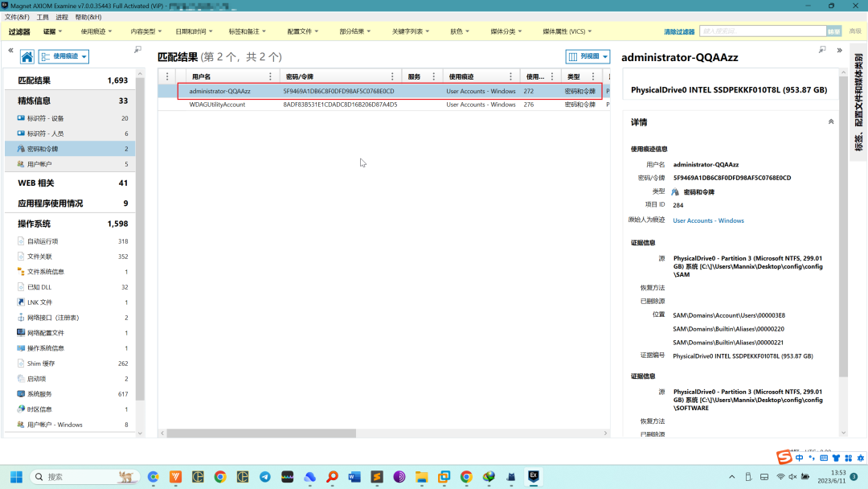
Task: Open 证据 filter dropdown
Action: coord(52,31)
